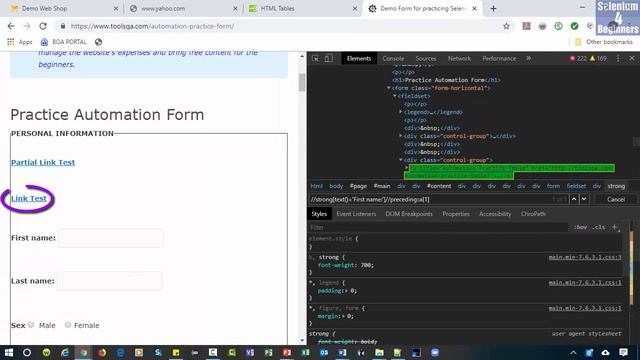Open the Windows Start menu
Screen dimensions: 640x360
click(9, 352)
